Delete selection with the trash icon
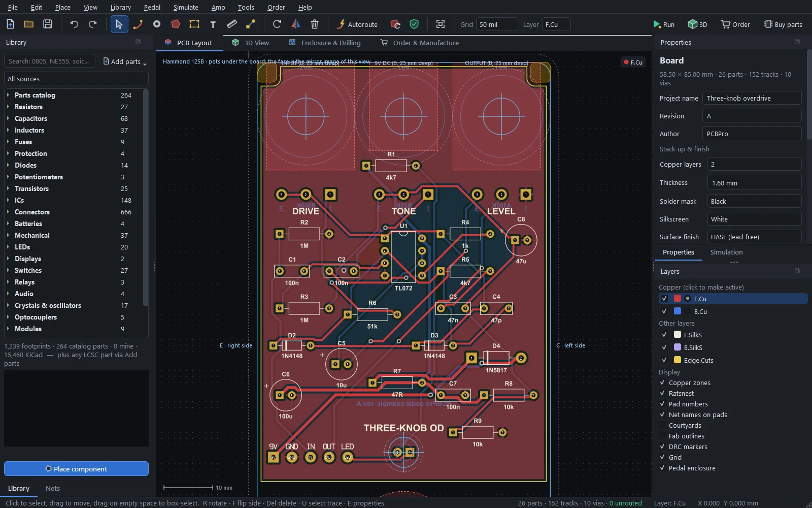Viewport: 812px width, 508px height. pyautogui.click(x=315, y=24)
